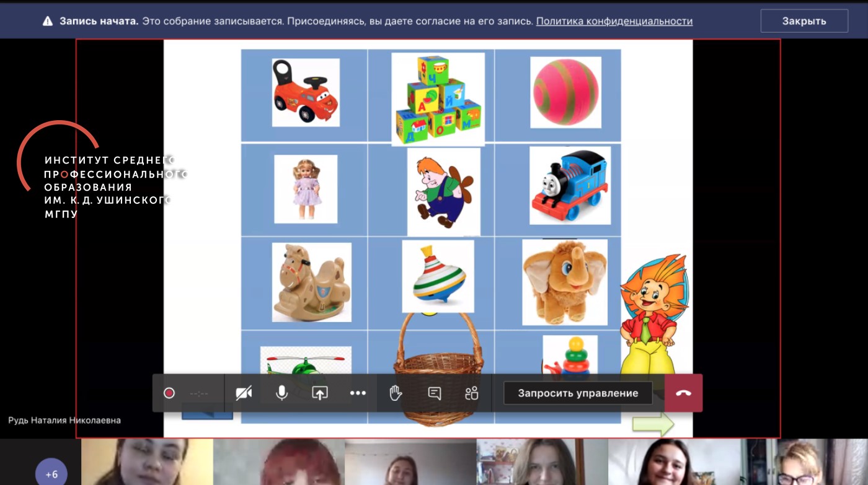Click the green next arrow on slide
The image size is (868, 485).
[652, 425]
